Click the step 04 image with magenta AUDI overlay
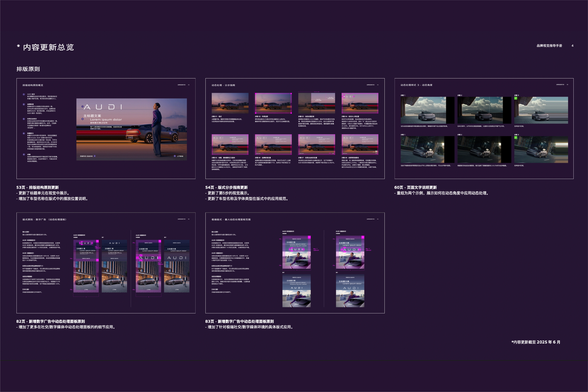This screenshot has height=392, width=588. pos(360,103)
